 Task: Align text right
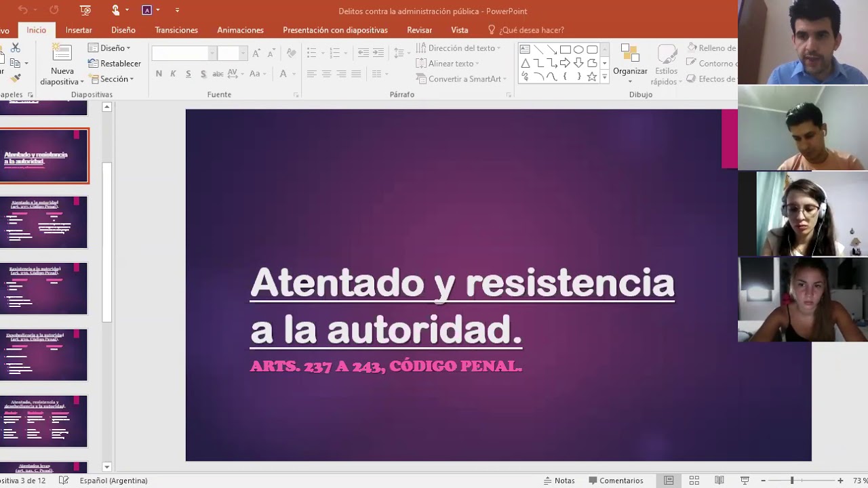[x=342, y=74]
